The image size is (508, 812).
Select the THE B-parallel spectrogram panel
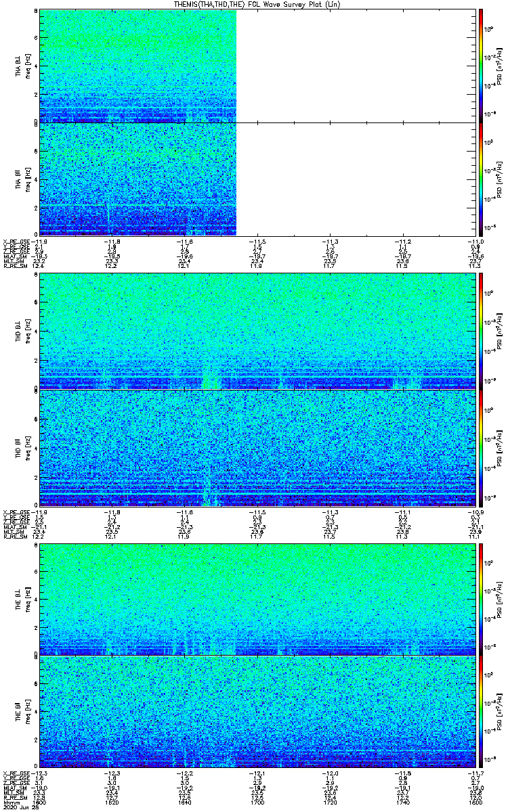(x=257, y=710)
